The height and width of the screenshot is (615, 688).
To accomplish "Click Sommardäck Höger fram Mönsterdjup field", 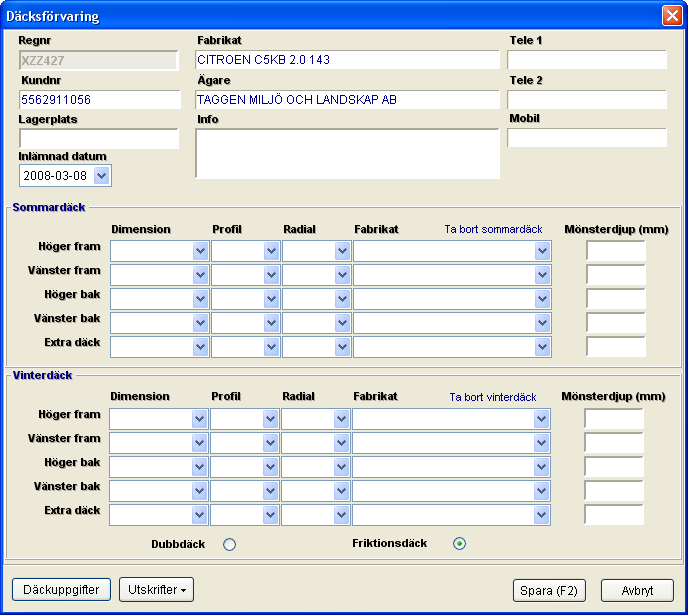I will [x=616, y=251].
